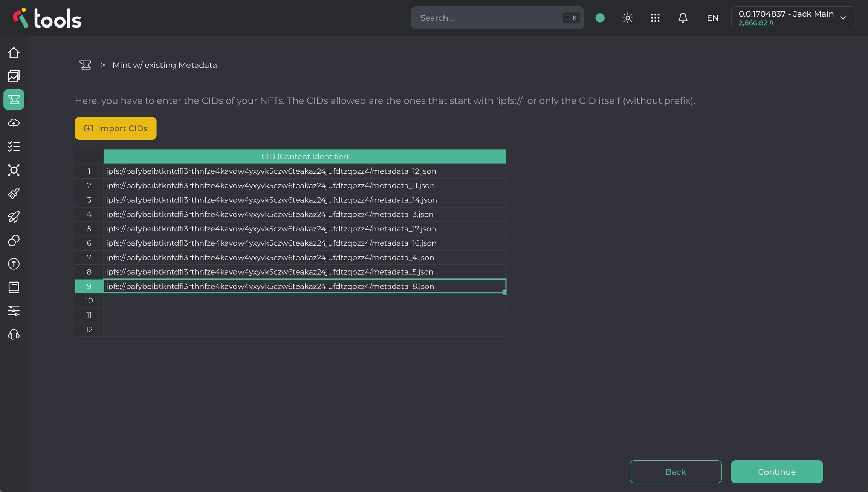This screenshot has height=492, width=868.
Task: Click the search input field
Action: pos(490,18)
